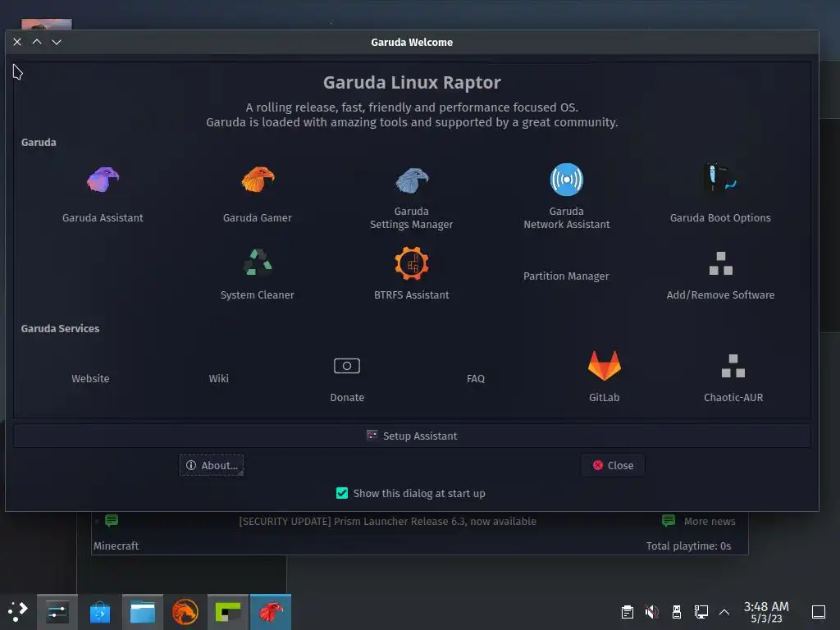Image resolution: width=840 pixels, height=630 pixels.
Task: Launch System Cleaner recycle icon
Action: click(x=258, y=263)
